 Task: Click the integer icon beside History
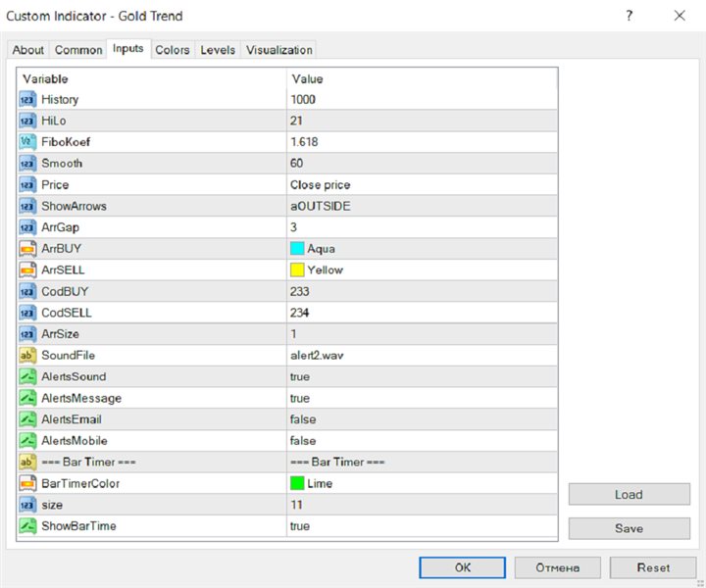click(x=27, y=99)
